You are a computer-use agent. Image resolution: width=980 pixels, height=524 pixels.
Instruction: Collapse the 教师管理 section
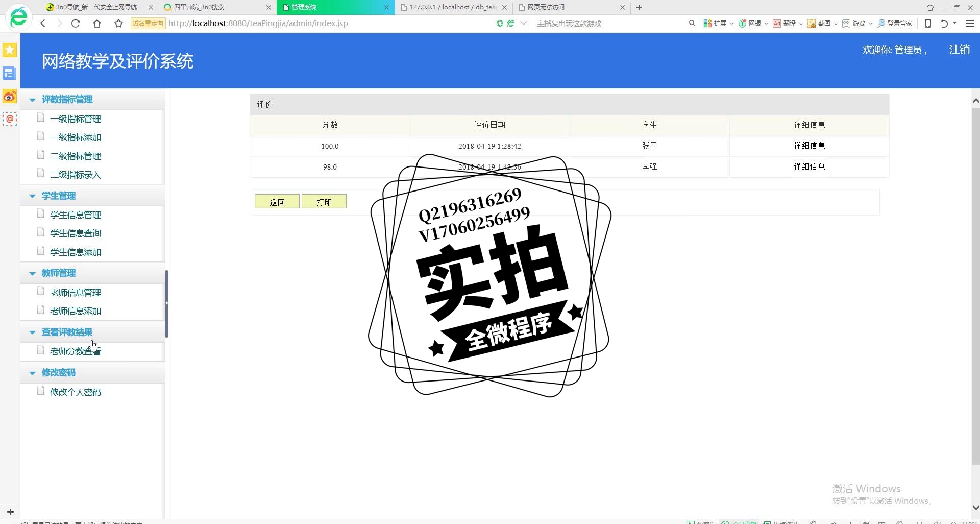click(32, 273)
